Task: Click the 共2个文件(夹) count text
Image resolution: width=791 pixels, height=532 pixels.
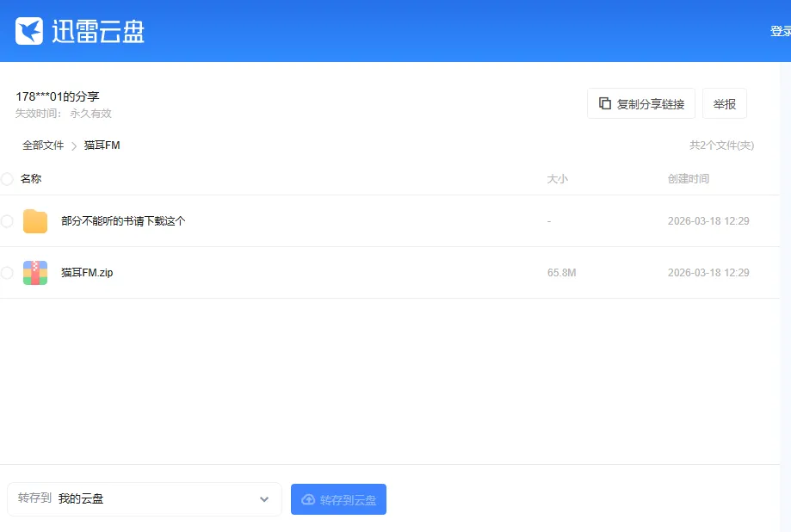Action: 721,145
